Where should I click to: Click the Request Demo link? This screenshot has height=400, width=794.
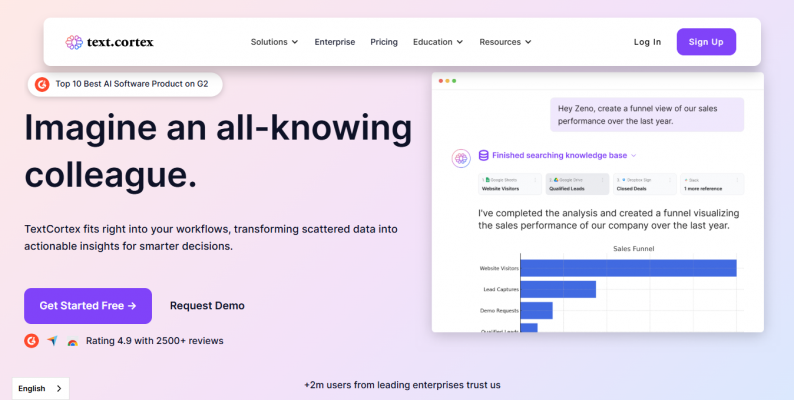pos(207,306)
